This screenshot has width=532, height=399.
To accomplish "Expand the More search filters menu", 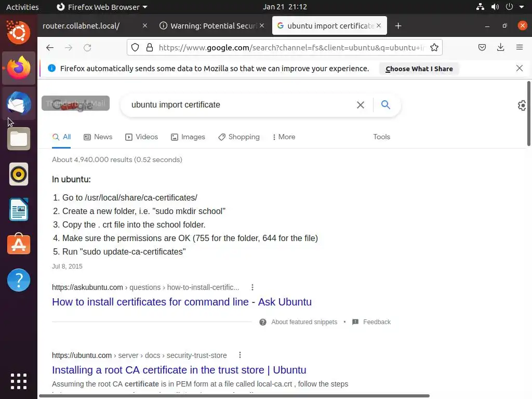I will click(284, 137).
